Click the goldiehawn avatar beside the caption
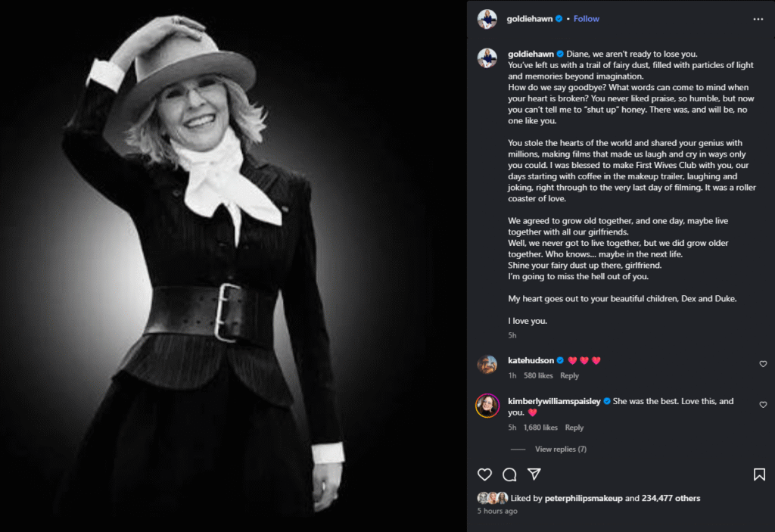The width and height of the screenshot is (775, 532). (487, 58)
